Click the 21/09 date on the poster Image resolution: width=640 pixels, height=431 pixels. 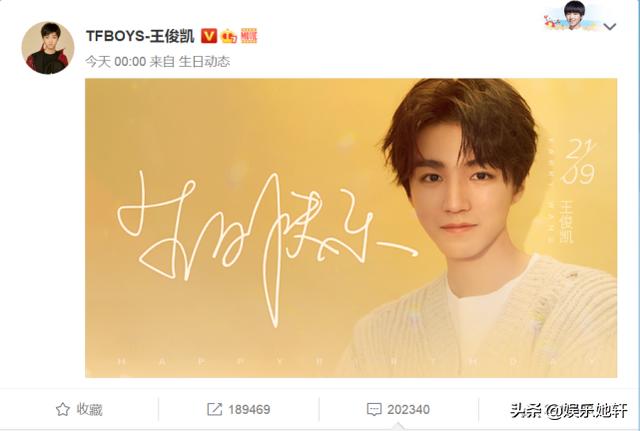coord(578,162)
